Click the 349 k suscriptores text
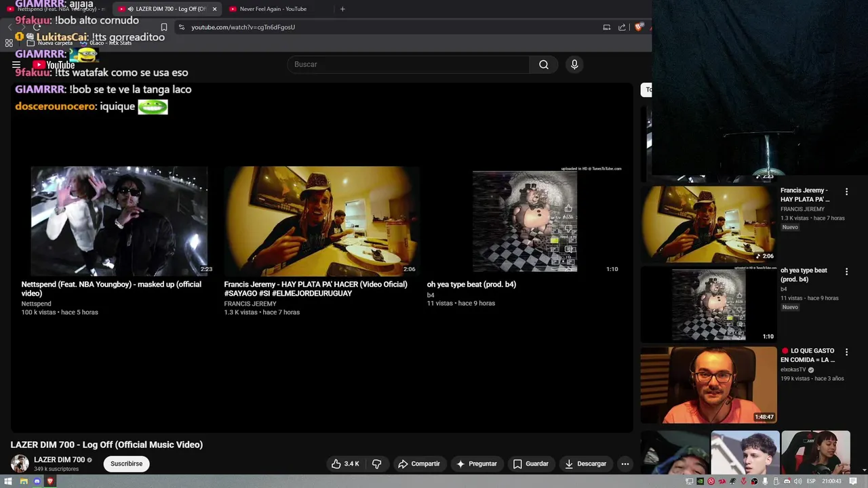 (x=56, y=468)
